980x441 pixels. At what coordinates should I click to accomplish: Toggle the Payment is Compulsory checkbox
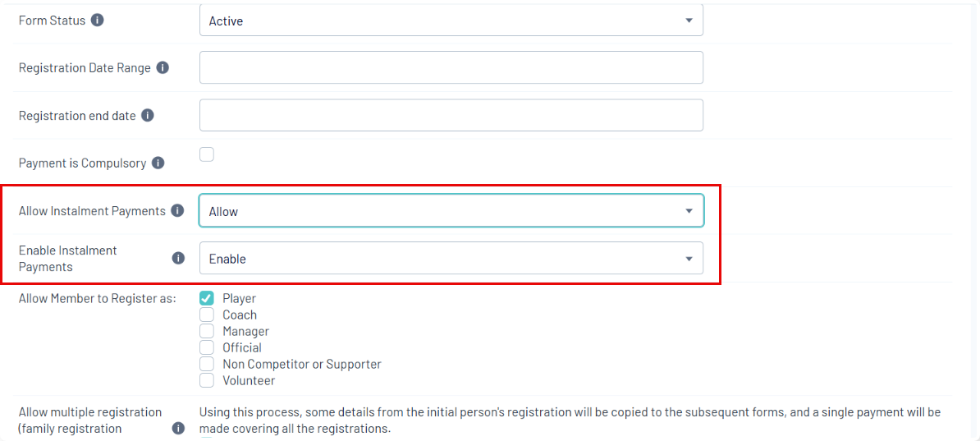[x=207, y=154]
